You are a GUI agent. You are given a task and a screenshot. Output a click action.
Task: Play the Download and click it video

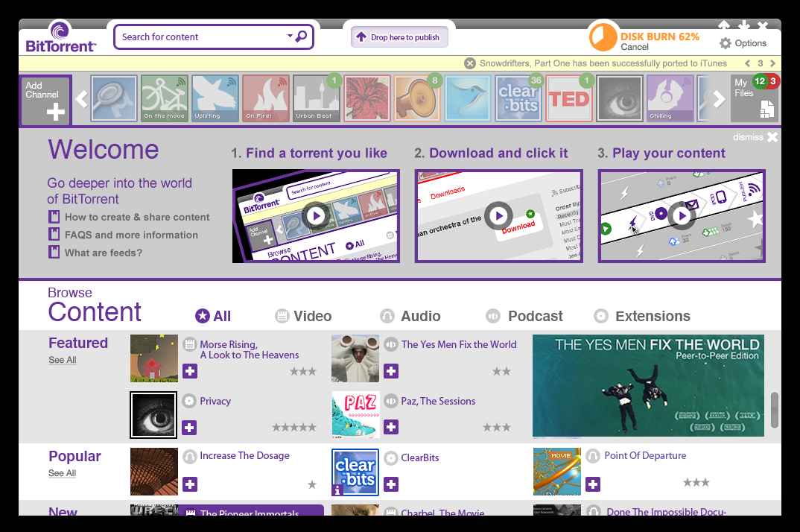[498, 216]
